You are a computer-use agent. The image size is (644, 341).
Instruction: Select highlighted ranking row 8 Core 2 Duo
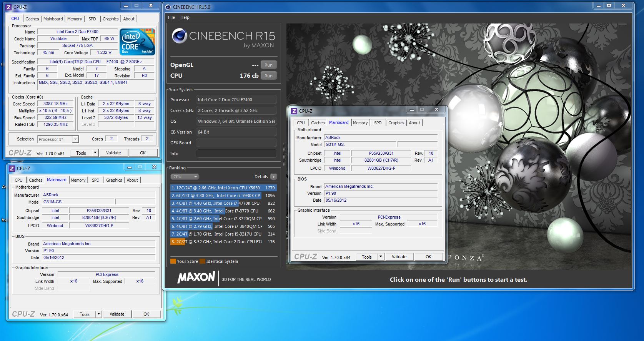[223, 242]
